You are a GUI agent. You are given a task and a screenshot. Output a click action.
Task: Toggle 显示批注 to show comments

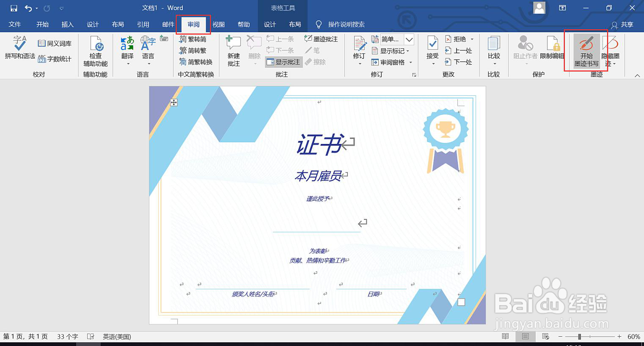click(x=283, y=62)
